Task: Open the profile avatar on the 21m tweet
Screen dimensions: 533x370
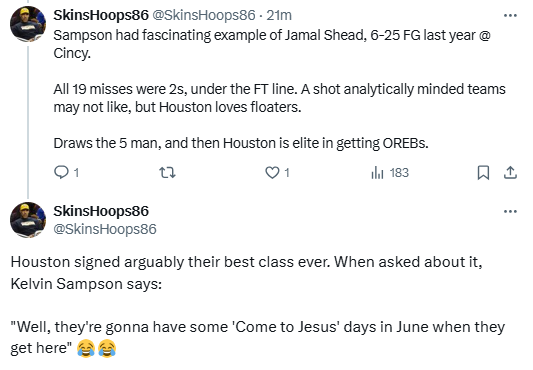Action: click(x=28, y=24)
